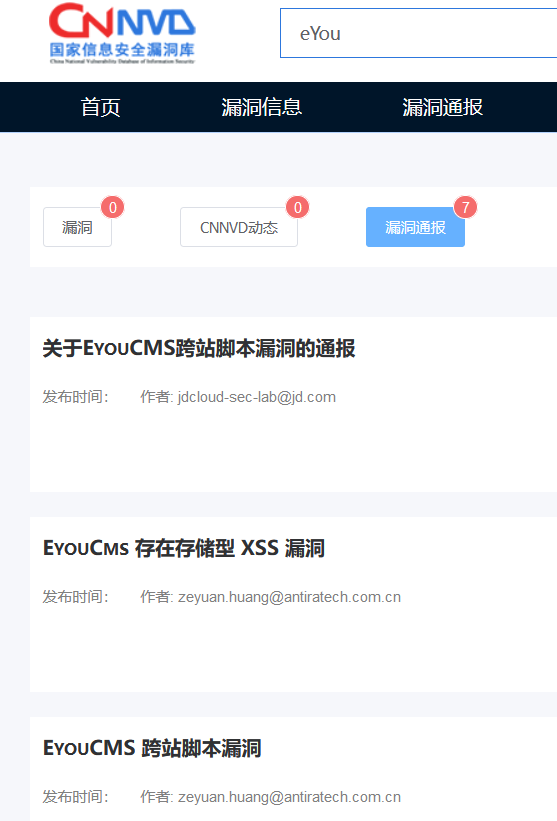This screenshot has height=821, width=557.
Task: Switch to the CNNVD动态 results tab
Action: [x=239, y=227]
